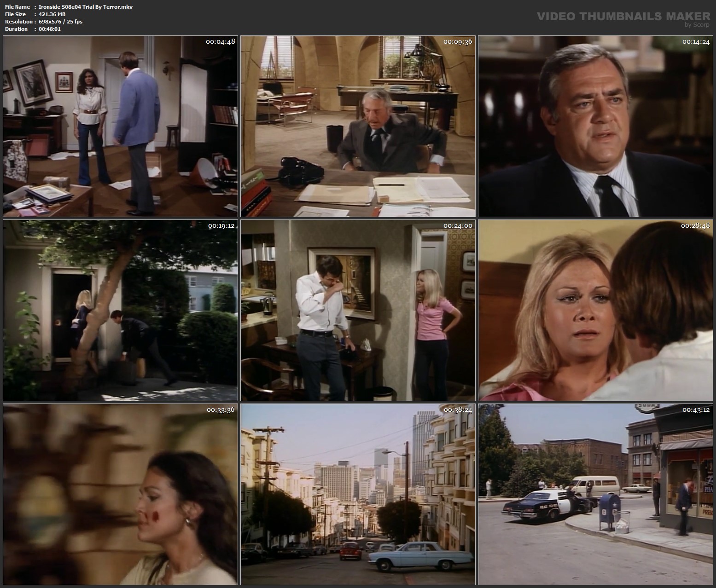Select the police car thumbnail at 00:43:12
The width and height of the screenshot is (716, 588).
tap(596, 495)
